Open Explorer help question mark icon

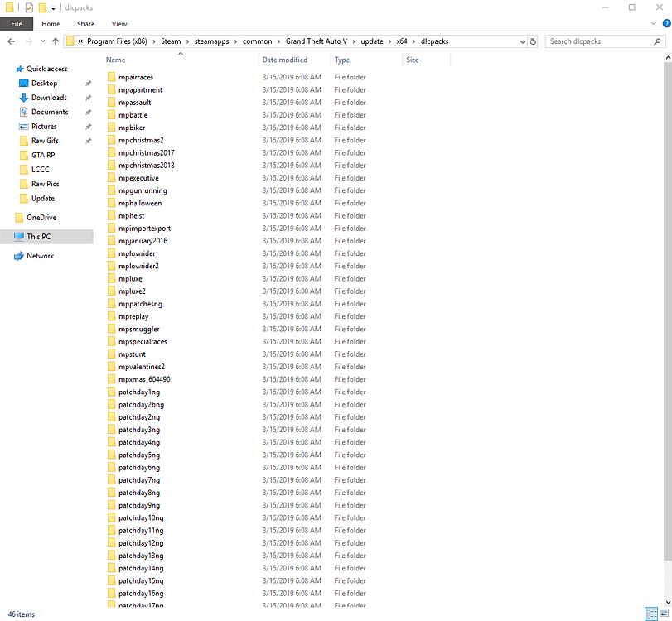coord(666,23)
